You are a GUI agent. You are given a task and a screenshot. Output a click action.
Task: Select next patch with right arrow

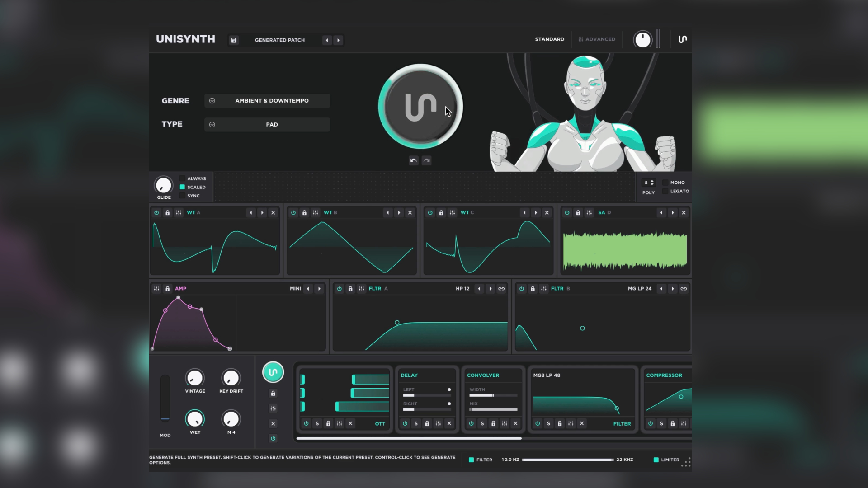338,40
